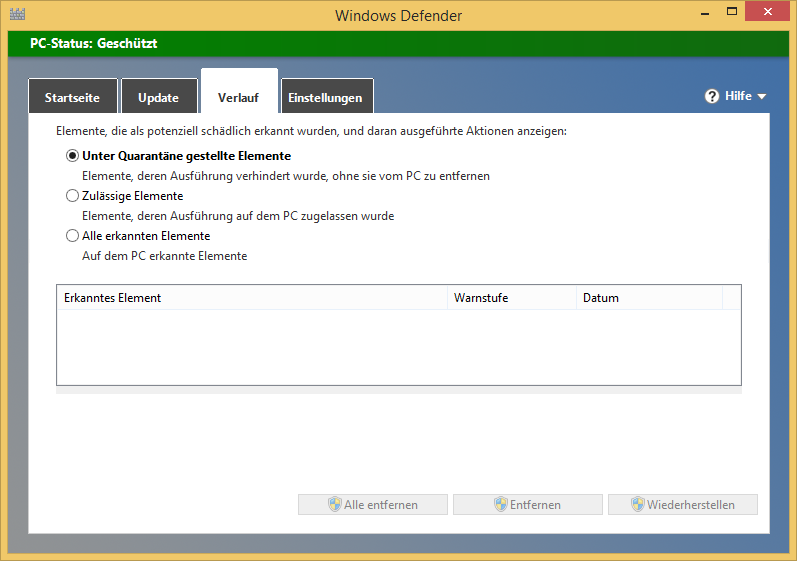Open the Update tab
Image resolution: width=797 pixels, height=561 pixels.
pos(159,96)
